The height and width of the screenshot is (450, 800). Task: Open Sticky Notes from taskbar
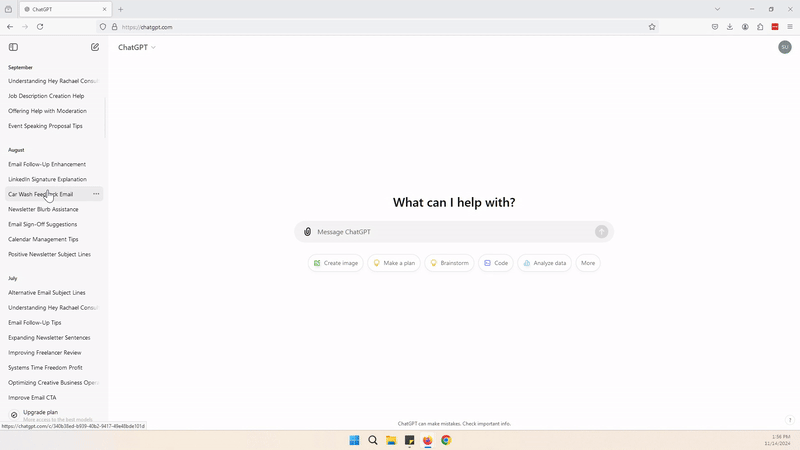tap(410, 440)
